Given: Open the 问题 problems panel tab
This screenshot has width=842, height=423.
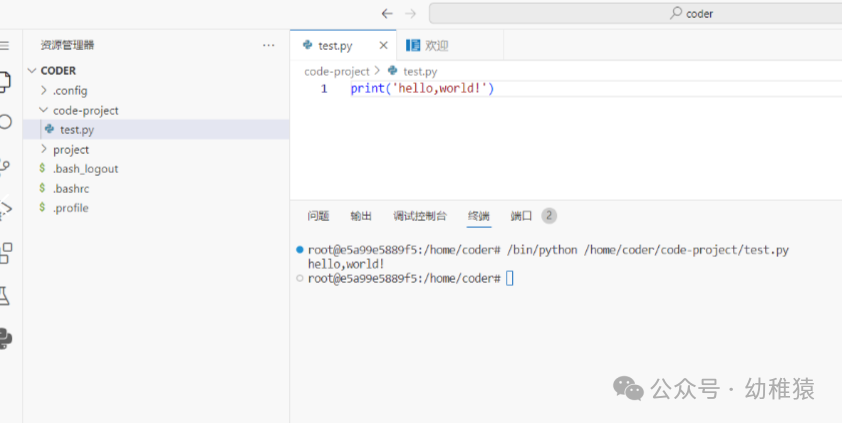Looking at the screenshot, I should point(318,216).
